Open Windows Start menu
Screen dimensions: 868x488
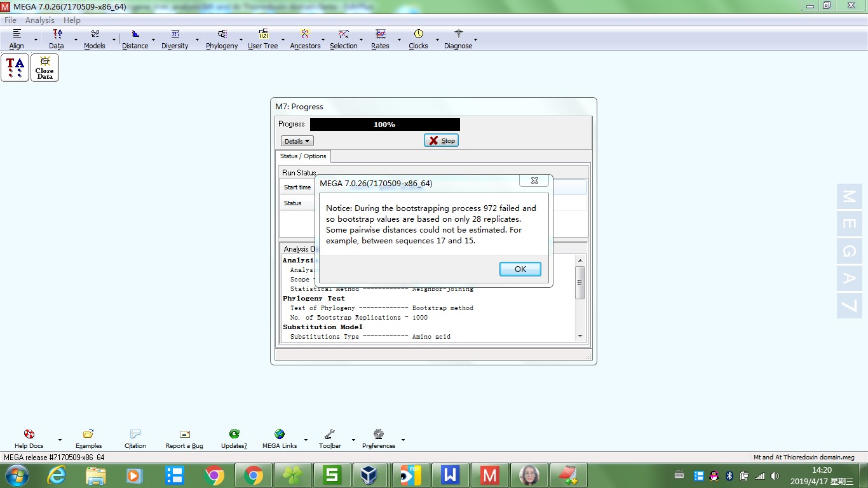click(17, 475)
